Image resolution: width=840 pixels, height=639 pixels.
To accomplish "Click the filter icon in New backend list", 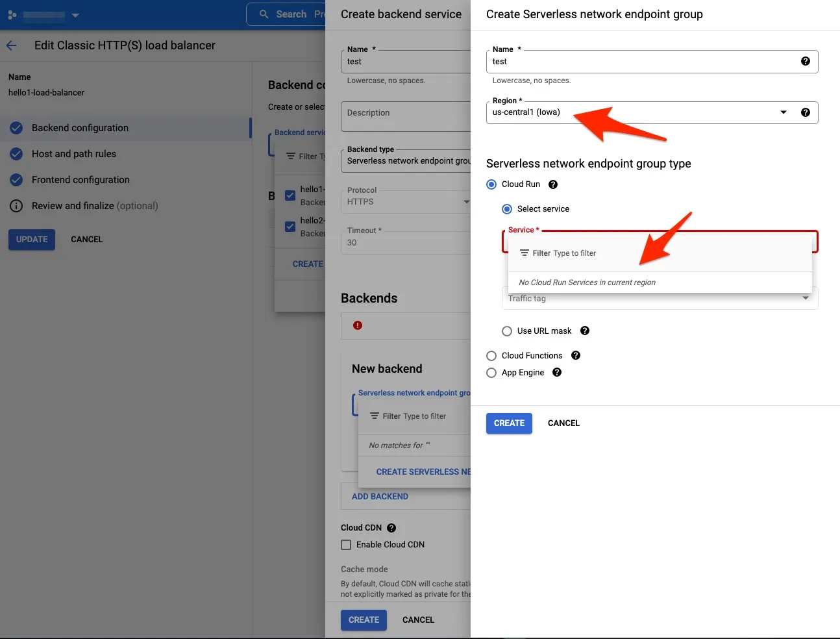I will point(375,416).
